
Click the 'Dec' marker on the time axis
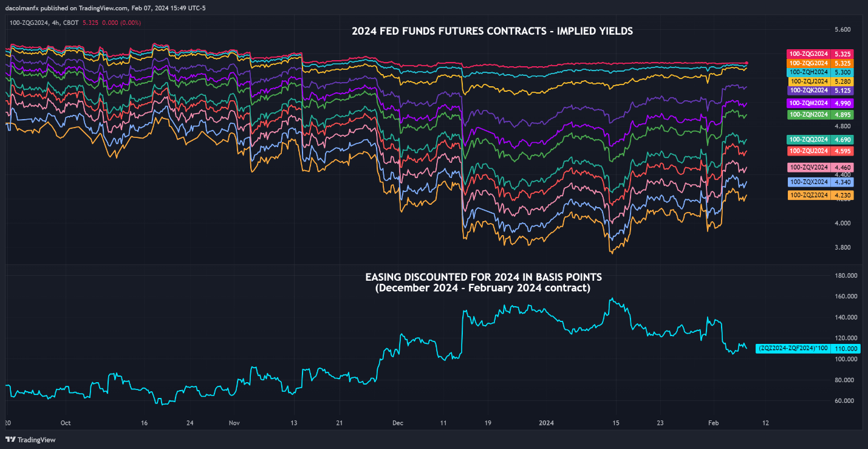398,423
